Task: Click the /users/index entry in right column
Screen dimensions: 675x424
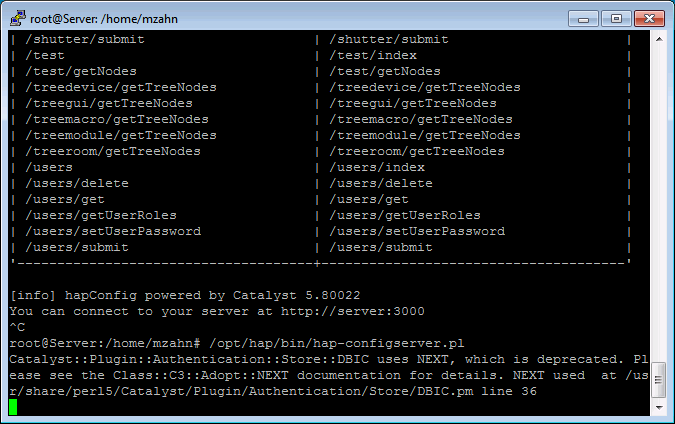Action: click(377, 167)
